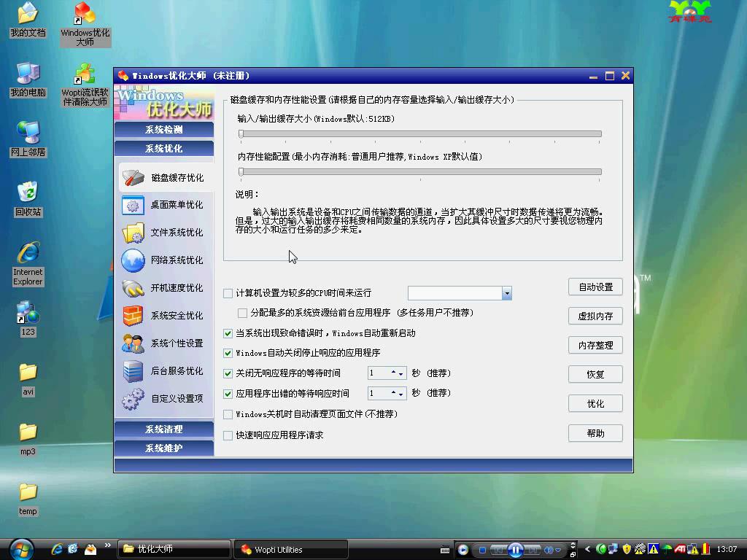The width and height of the screenshot is (747, 560).
Task: Toggle 关闭无响应程序的等待时间 checkbox
Action: [x=228, y=373]
